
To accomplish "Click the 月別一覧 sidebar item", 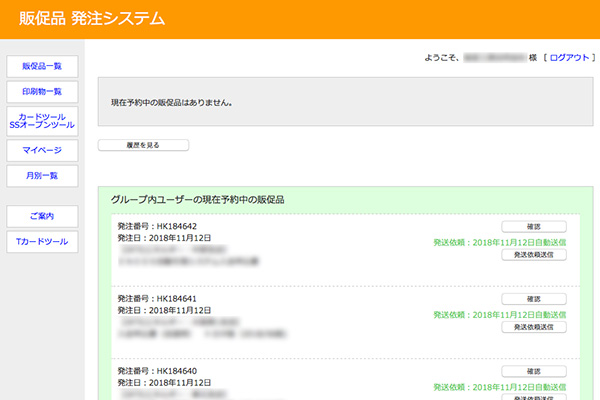I will click(42, 176).
